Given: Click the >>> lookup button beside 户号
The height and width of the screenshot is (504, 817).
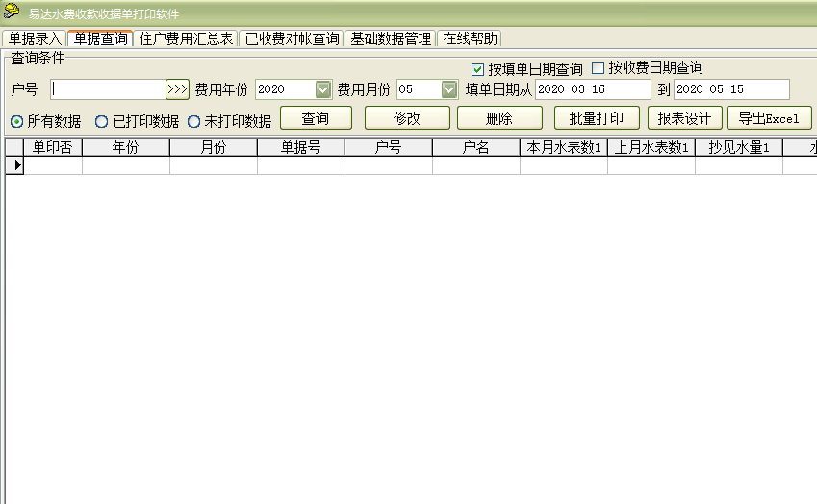Looking at the screenshot, I should pos(177,89).
